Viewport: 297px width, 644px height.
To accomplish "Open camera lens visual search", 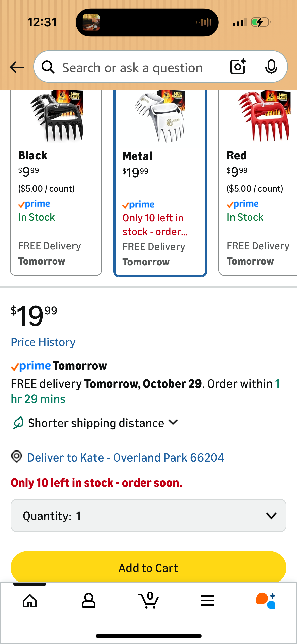I will pos(238,67).
